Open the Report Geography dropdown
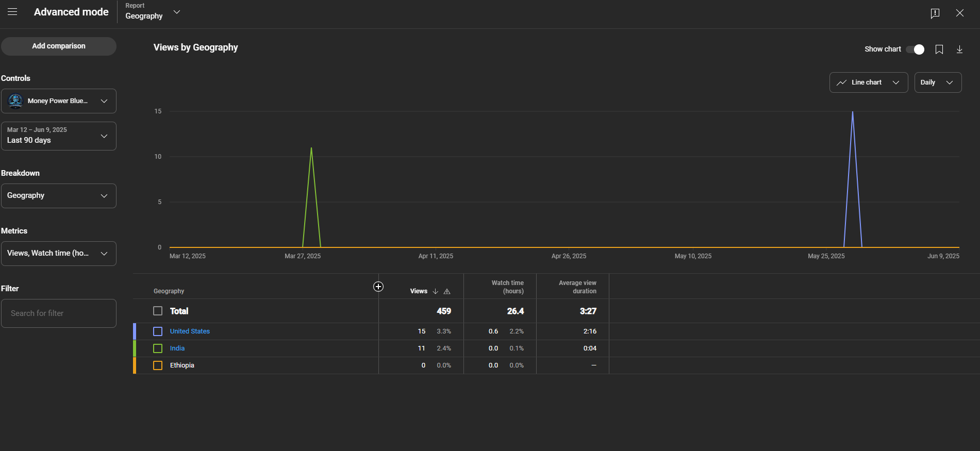The image size is (980, 451). pos(153,12)
